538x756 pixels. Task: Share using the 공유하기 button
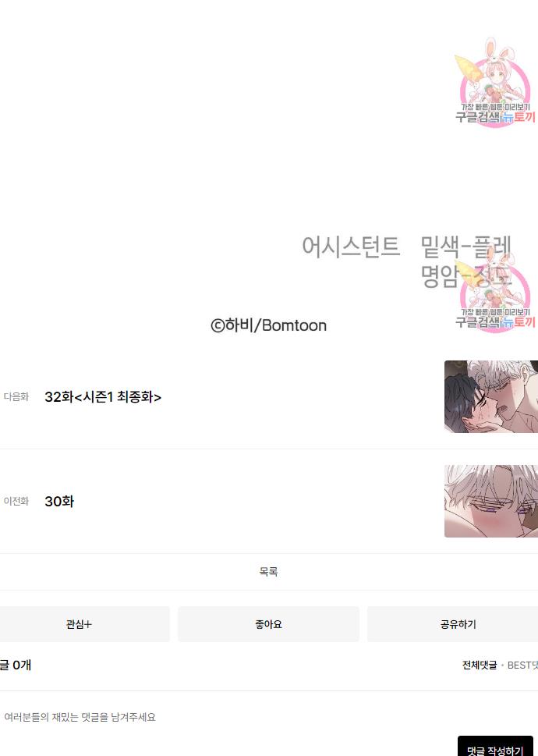click(x=458, y=624)
